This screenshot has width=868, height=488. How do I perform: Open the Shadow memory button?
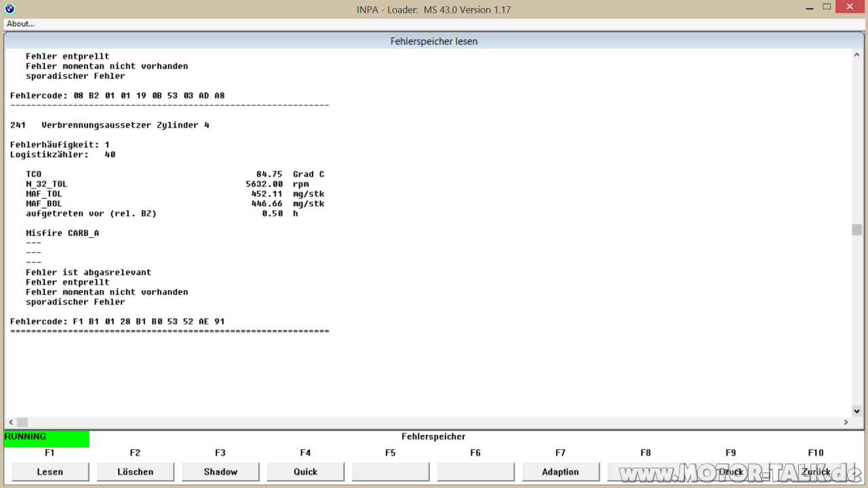coord(220,472)
